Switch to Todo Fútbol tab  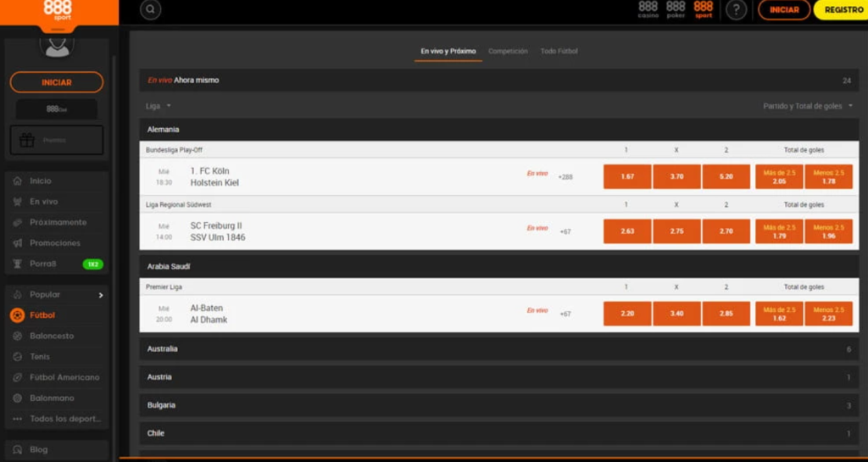tap(559, 52)
